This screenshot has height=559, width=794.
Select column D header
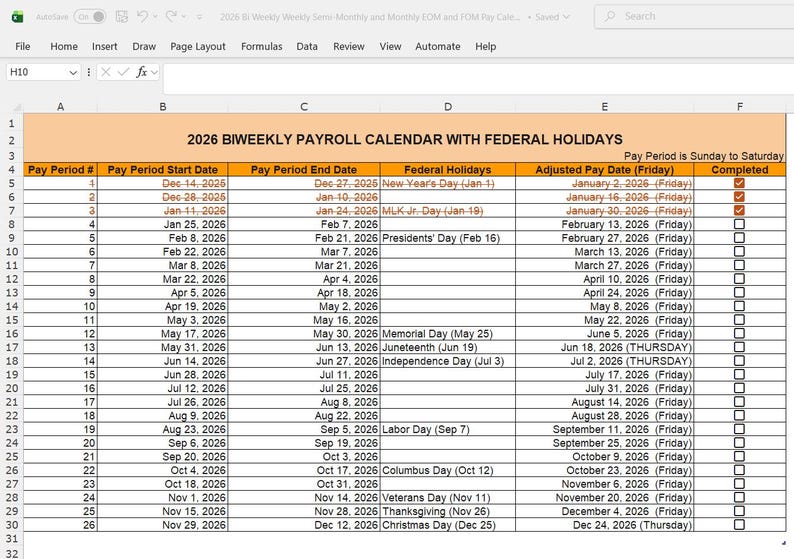click(448, 107)
